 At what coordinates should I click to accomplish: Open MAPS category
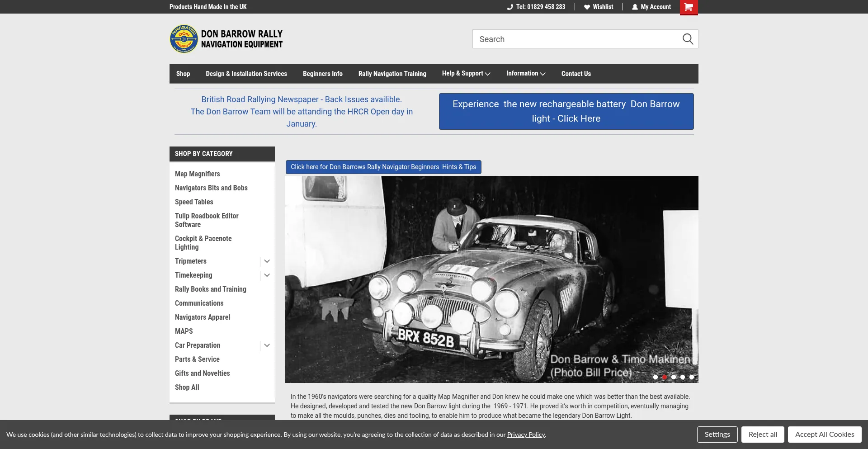coord(184,331)
